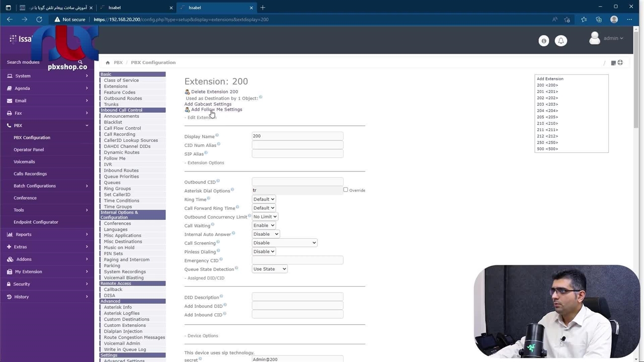The width and height of the screenshot is (644, 362).
Task: Click Delete Extension 200 link
Action: click(x=214, y=92)
